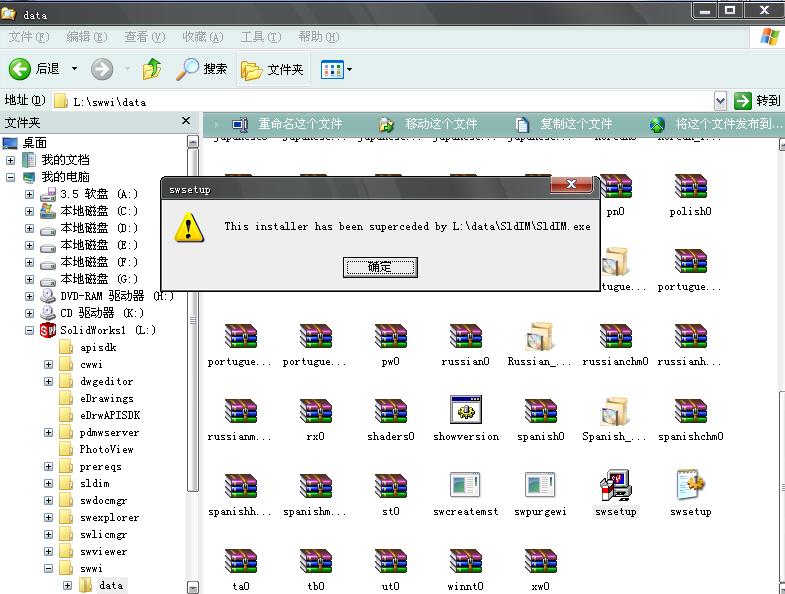Image resolution: width=785 pixels, height=594 pixels.
Task: Select the spanishchm0 archive icon
Action: pos(690,411)
